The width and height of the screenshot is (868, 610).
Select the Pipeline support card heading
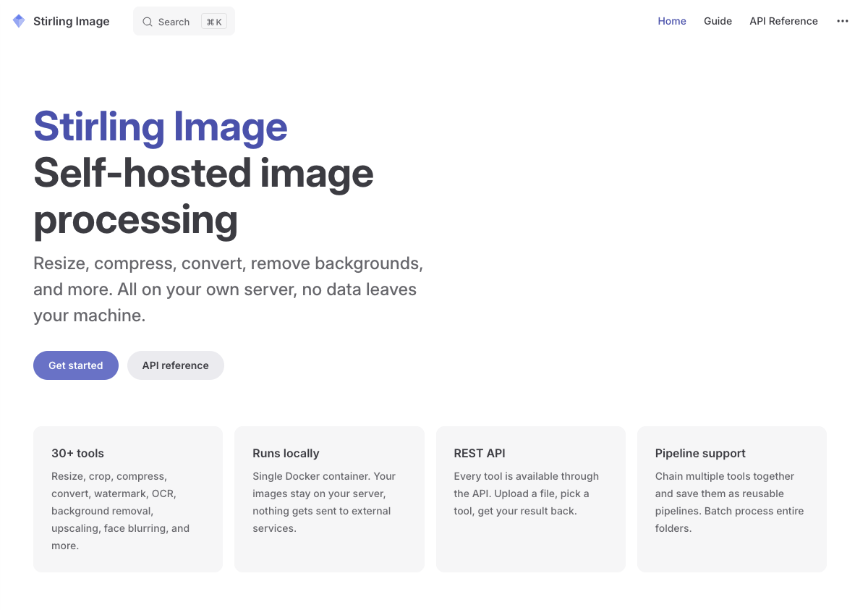(700, 453)
